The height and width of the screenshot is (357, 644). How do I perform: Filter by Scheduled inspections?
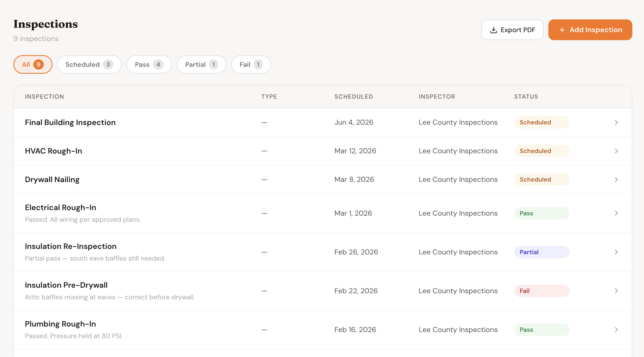[89, 65]
